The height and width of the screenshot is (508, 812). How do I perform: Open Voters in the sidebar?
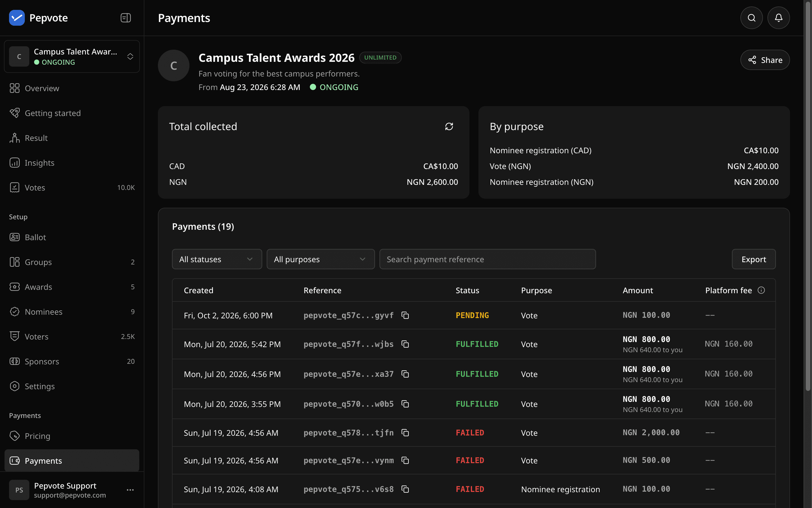pyautogui.click(x=72, y=337)
